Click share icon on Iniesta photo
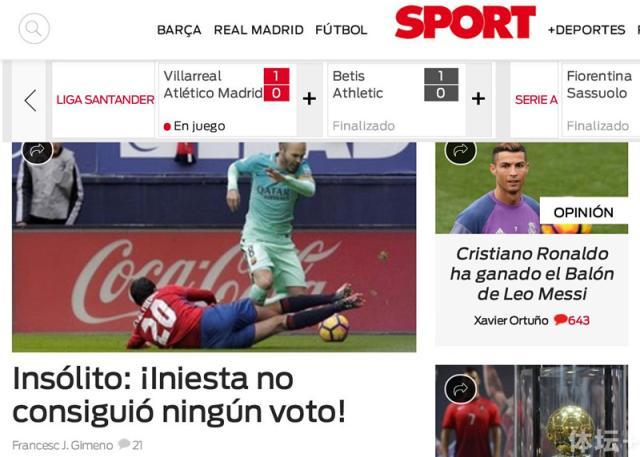This screenshot has width=640, height=457. pos(37,151)
